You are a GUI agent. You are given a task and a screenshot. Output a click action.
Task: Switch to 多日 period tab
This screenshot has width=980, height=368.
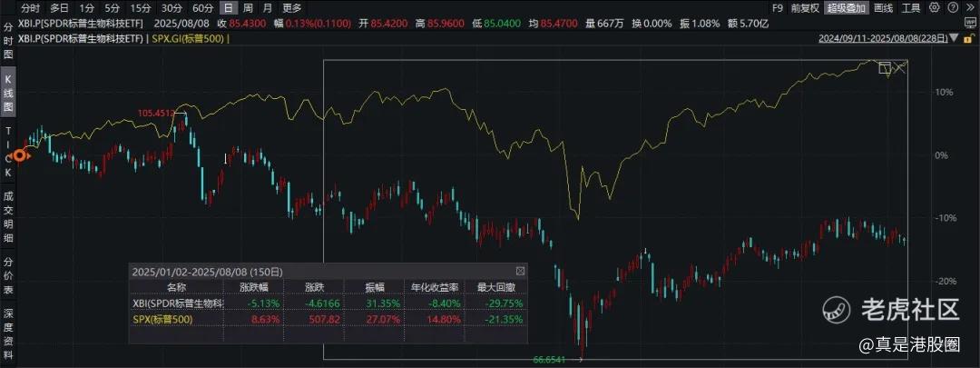[x=60, y=8]
